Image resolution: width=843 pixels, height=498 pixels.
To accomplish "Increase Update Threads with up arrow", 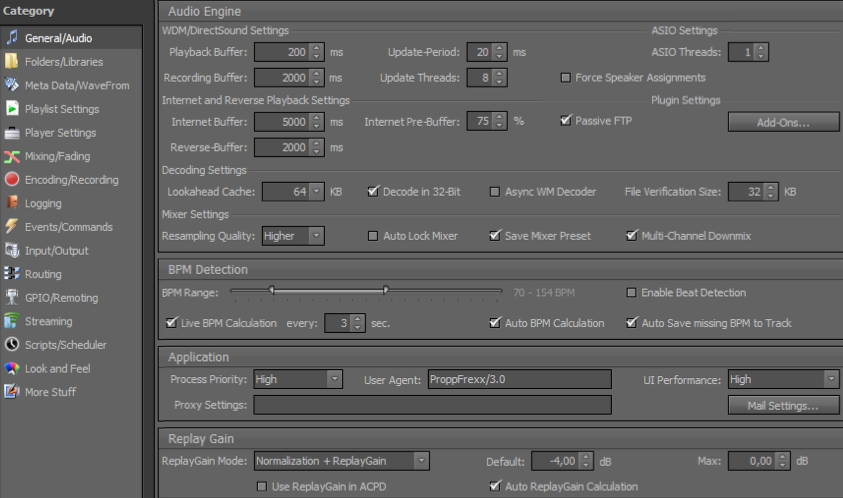I will click(x=499, y=74).
